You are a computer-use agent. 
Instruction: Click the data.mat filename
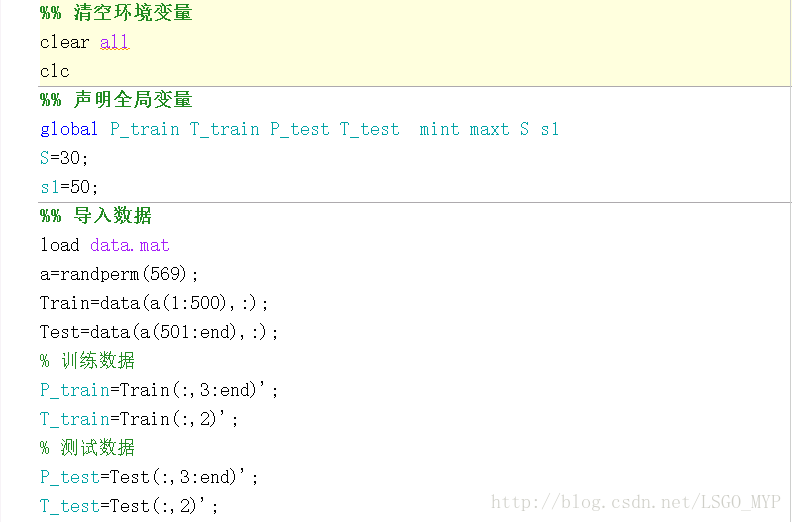129,246
